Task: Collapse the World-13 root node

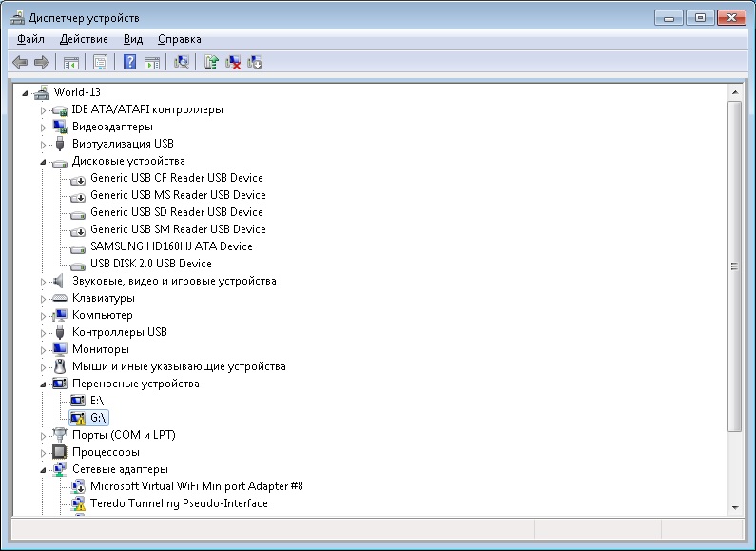Action: 25,93
